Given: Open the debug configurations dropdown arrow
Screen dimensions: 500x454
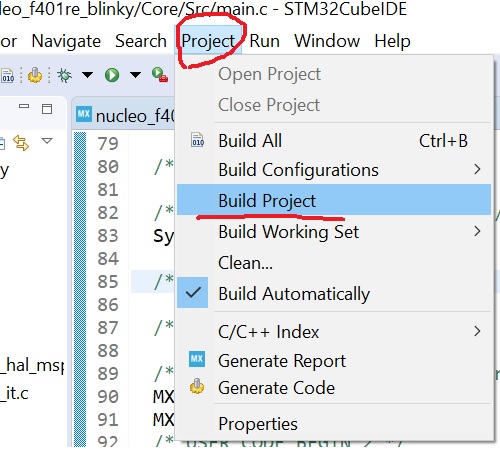Looking at the screenshot, I should 88,75.
